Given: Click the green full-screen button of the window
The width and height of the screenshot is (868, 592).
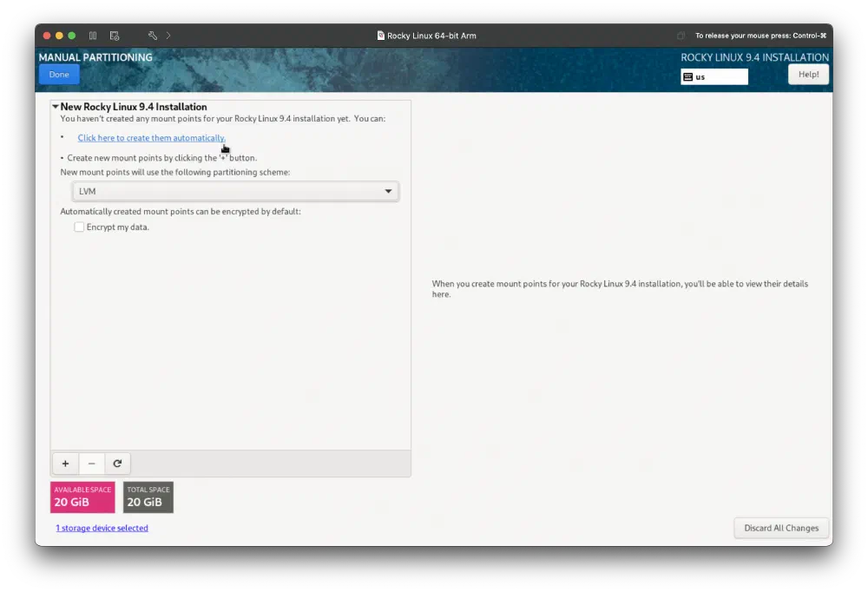Looking at the screenshot, I should click(71, 36).
